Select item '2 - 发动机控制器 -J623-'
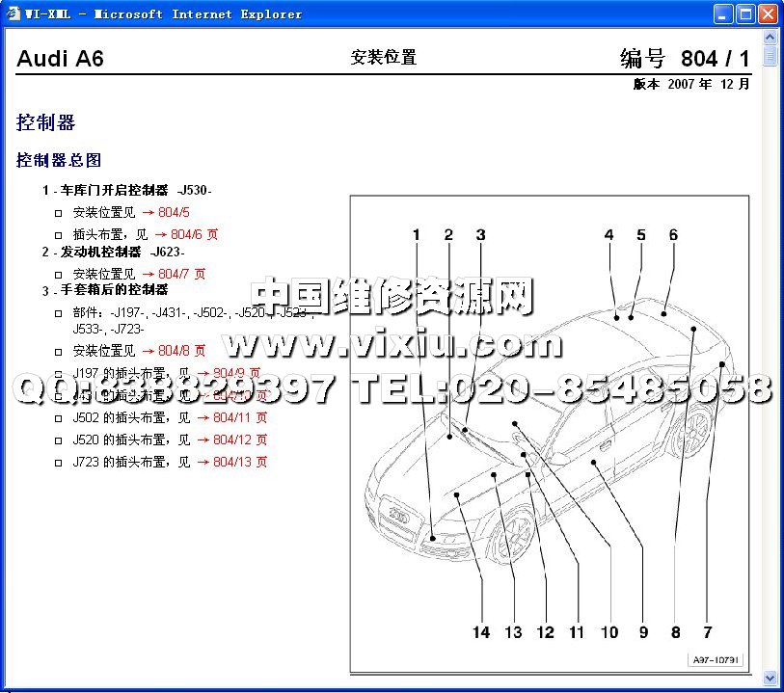 click(x=114, y=252)
